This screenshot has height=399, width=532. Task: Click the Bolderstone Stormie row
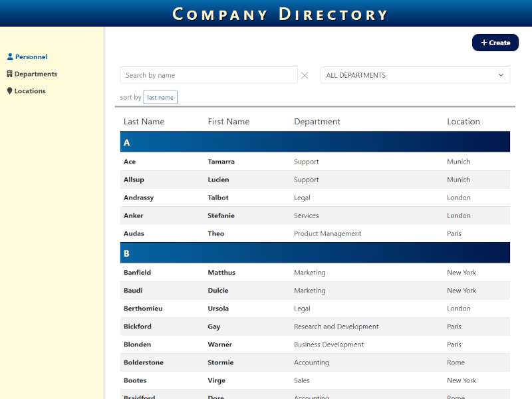[315, 362]
